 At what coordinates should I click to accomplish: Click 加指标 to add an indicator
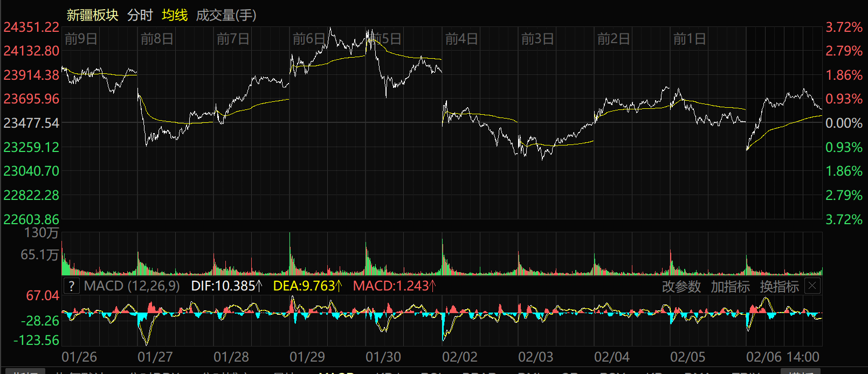[x=730, y=287]
